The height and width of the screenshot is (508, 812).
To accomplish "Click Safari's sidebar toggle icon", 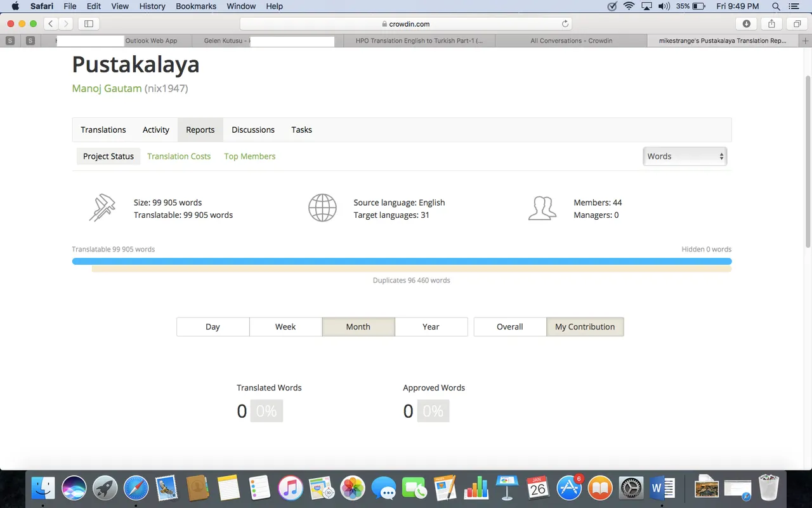I will tap(89, 23).
